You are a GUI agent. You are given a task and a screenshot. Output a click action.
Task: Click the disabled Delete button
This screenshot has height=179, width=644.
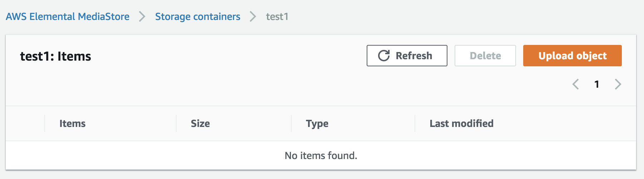485,56
